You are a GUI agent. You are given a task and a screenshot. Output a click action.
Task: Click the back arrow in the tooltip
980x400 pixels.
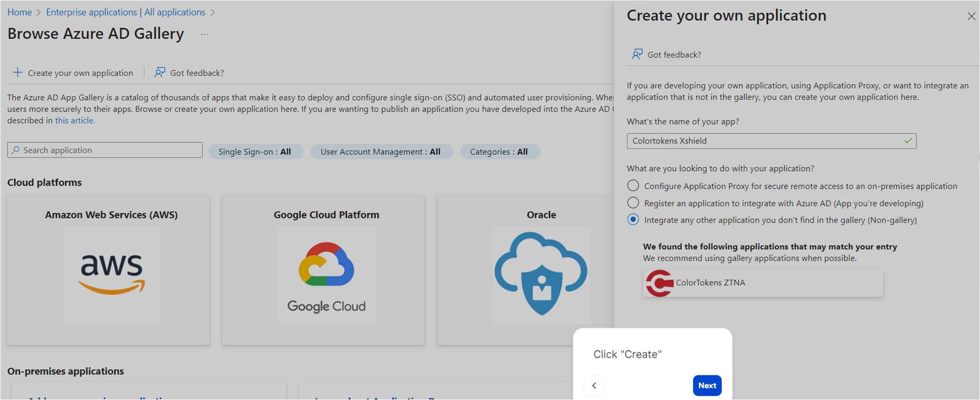click(x=594, y=385)
